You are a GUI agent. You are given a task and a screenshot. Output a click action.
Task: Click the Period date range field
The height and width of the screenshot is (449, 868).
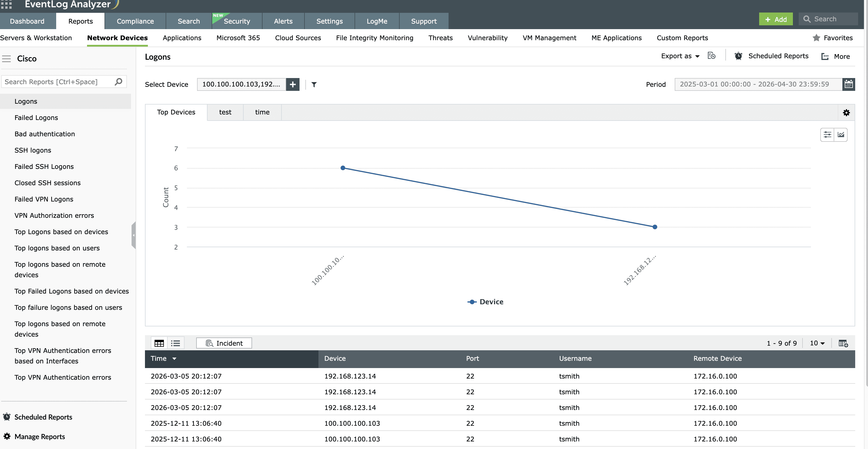758,84
